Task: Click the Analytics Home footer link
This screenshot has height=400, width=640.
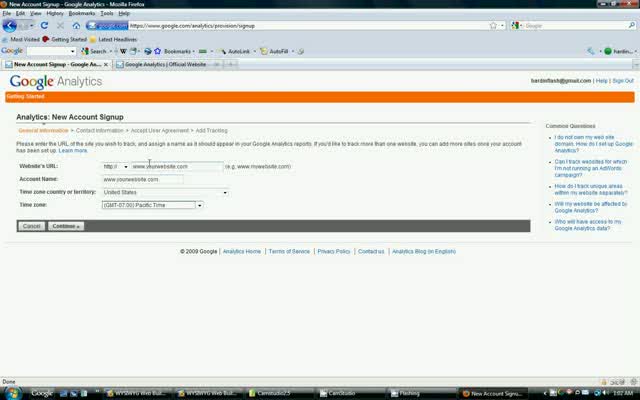Action: 242,251
